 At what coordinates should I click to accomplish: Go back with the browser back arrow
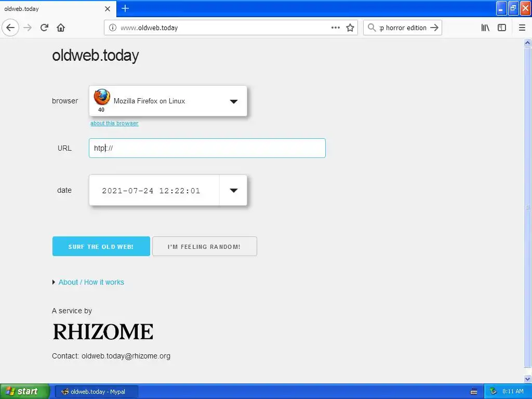pyautogui.click(x=10, y=28)
